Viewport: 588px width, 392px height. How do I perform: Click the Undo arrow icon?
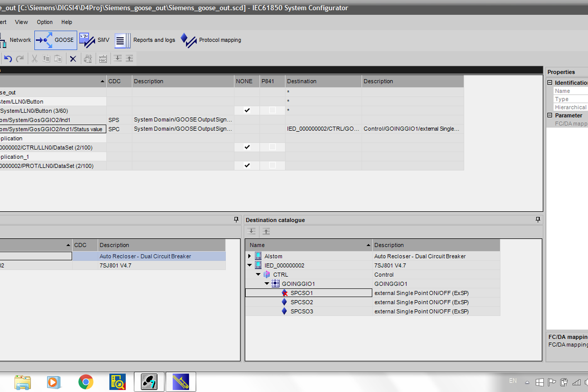pos(8,59)
